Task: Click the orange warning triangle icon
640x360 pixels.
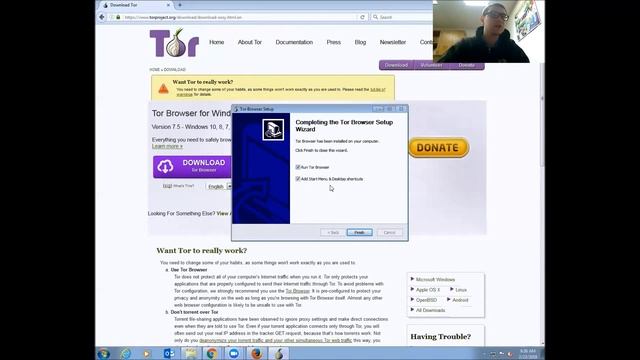Action: tap(163, 88)
